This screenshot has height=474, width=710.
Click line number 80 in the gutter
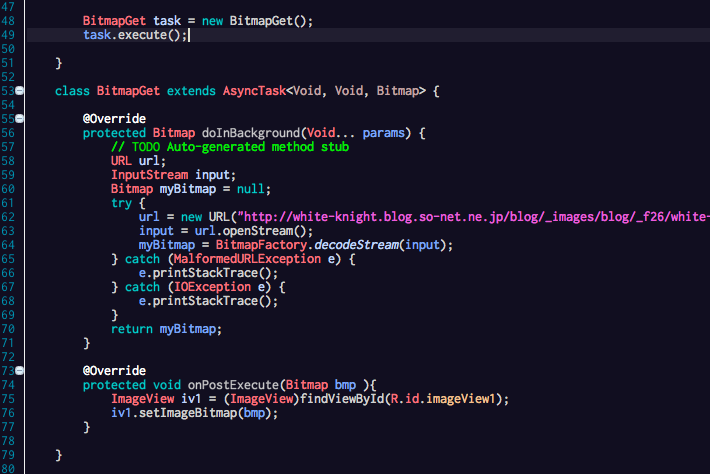(8, 469)
